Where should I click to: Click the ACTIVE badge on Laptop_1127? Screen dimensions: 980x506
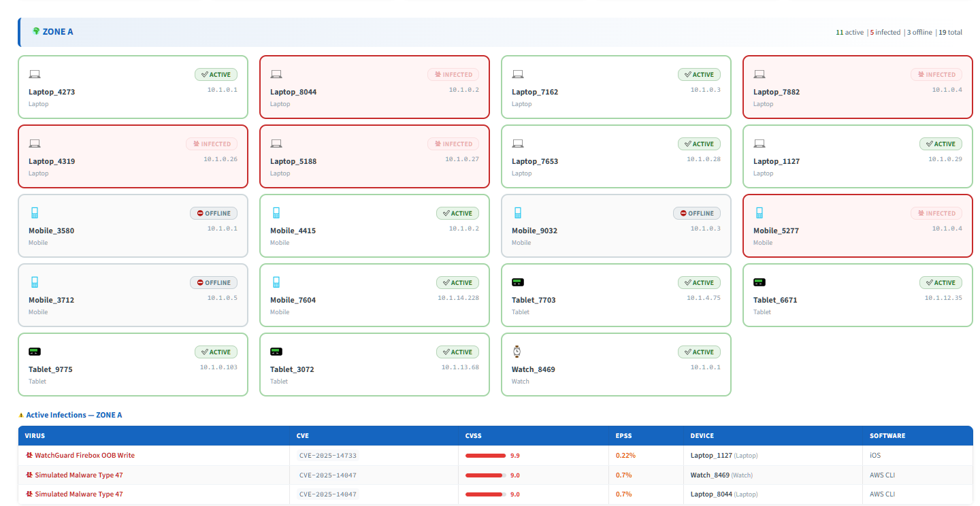click(x=941, y=144)
